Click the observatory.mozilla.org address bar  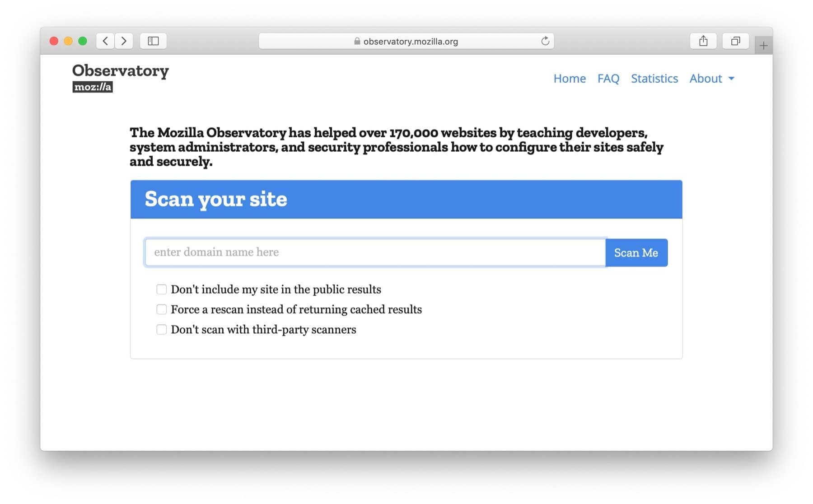(x=410, y=42)
